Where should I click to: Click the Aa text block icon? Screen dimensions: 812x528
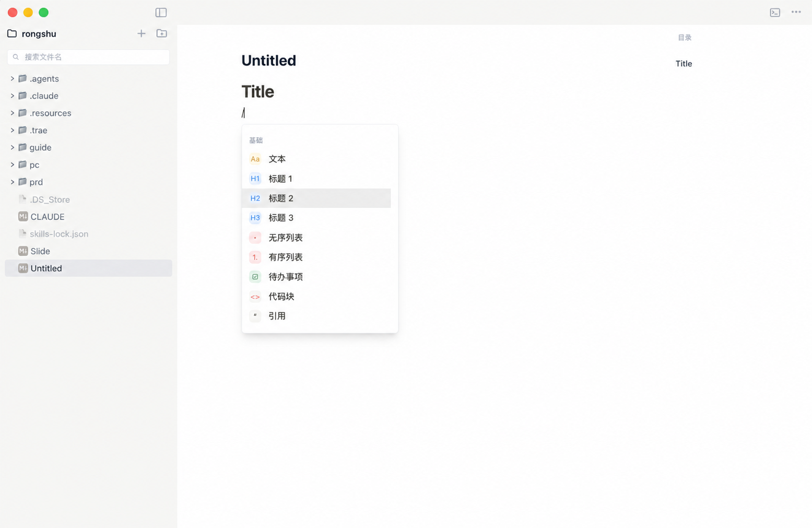click(x=255, y=159)
